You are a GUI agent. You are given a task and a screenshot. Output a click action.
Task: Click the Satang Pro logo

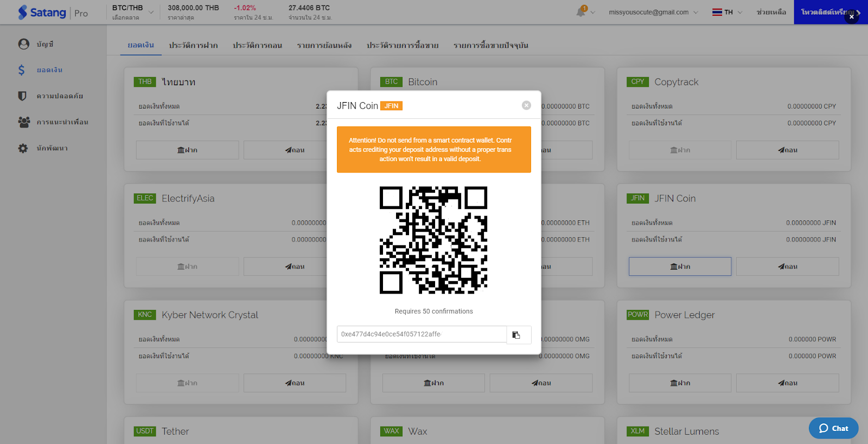(53, 12)
